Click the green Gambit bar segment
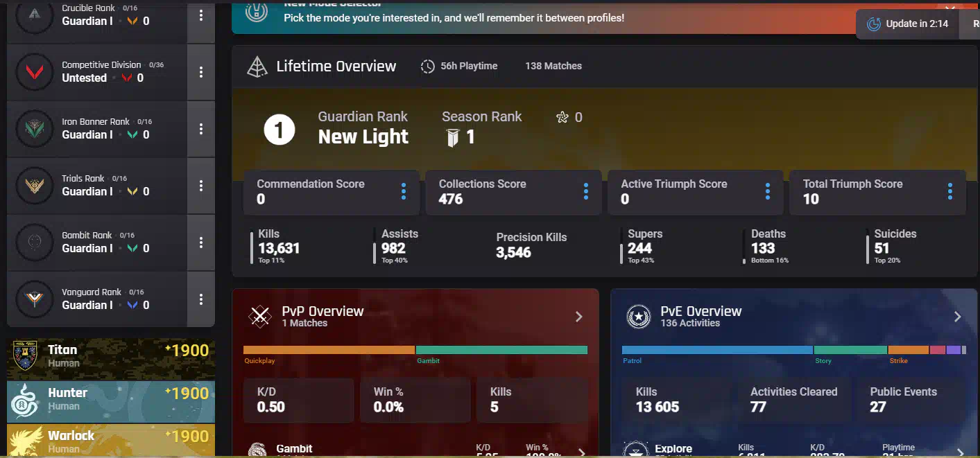This screenshot has width=980, height=458. tap(501, 350)
